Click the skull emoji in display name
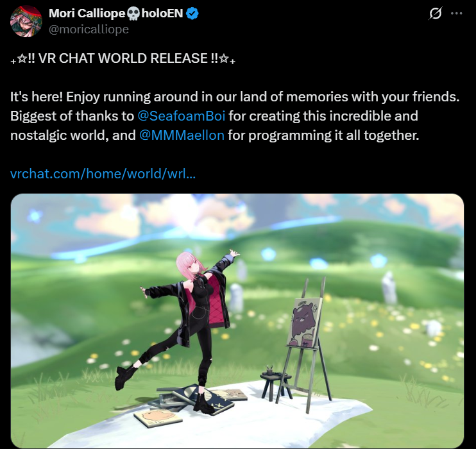The width and height of the screenshot is (476, 449). (x=133, y=13)
